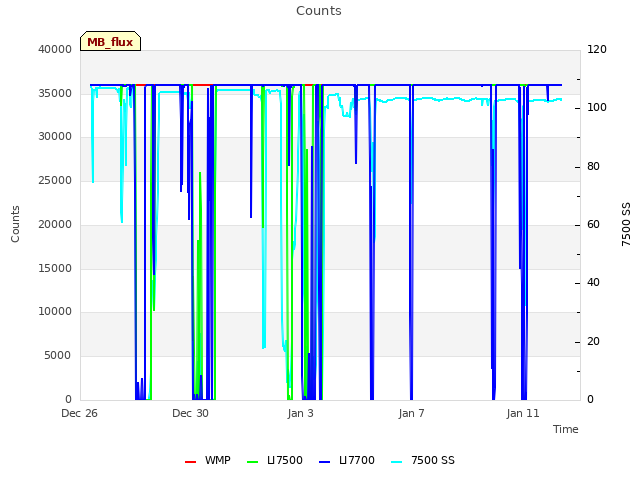Click the 35000 left axis tick label
Screen dimensions: 640x480
point(55,93)
